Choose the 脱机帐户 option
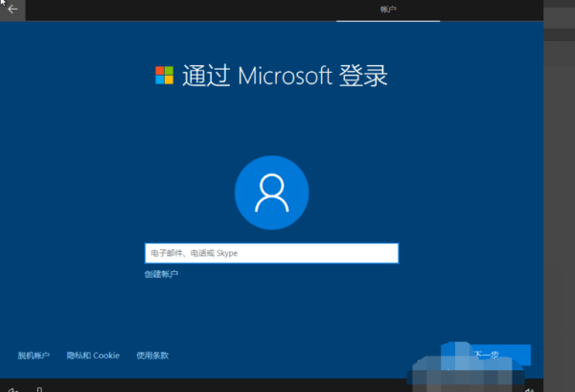 pyautogui.click(x=34, y=356)
